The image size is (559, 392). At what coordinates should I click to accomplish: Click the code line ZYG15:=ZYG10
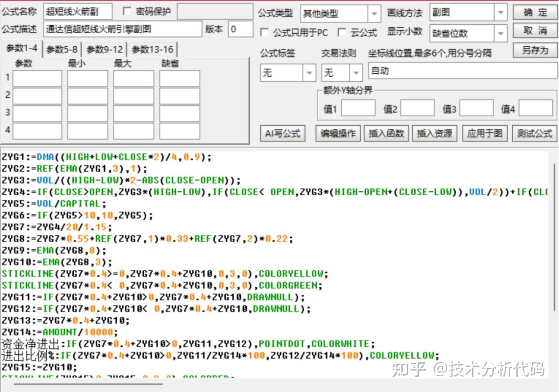[40, 367]
